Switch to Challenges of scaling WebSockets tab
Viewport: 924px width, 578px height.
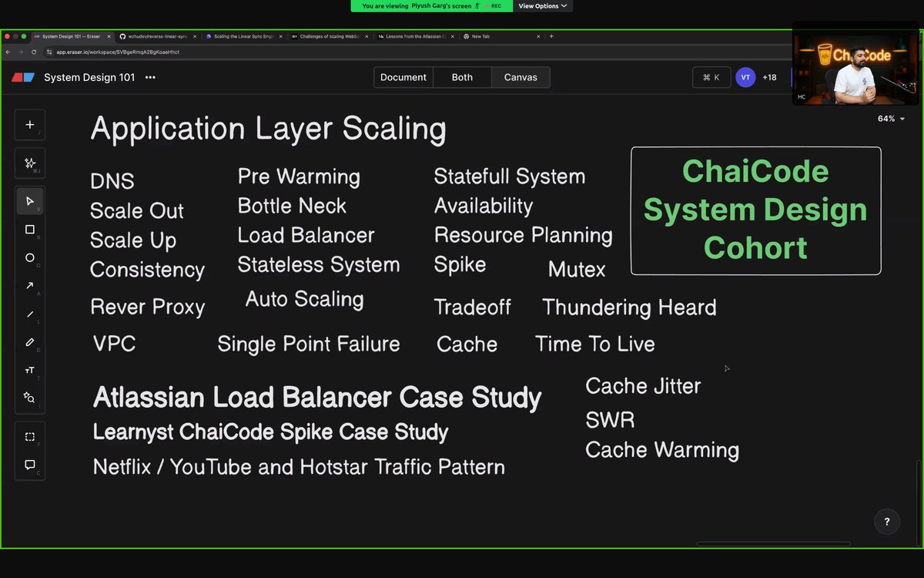coord(330,36)
